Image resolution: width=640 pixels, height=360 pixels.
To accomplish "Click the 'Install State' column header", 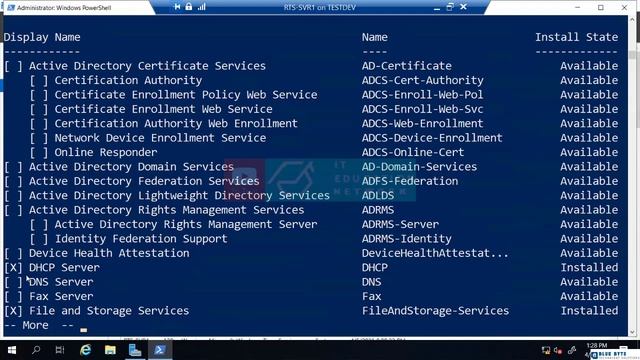I will coord(576,37).
